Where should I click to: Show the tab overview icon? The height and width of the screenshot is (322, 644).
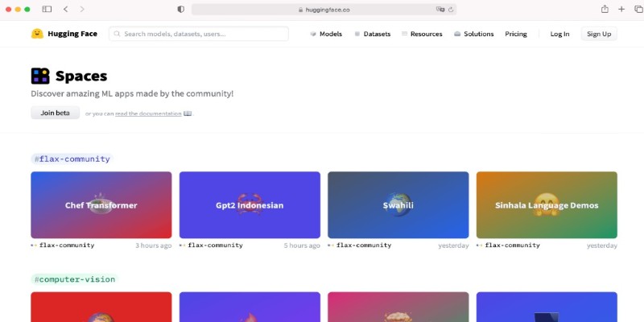coord(638,9)
